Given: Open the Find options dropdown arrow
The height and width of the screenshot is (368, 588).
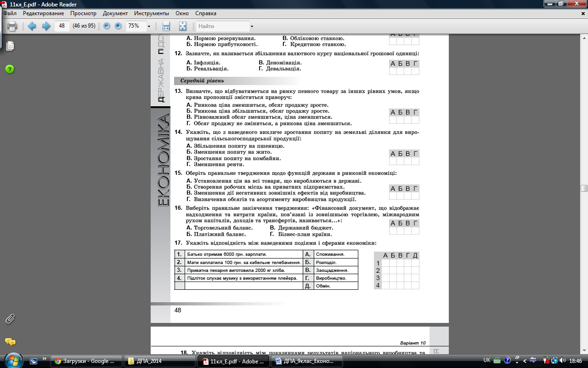Looking at the screenshot, I should click(252, 26).
